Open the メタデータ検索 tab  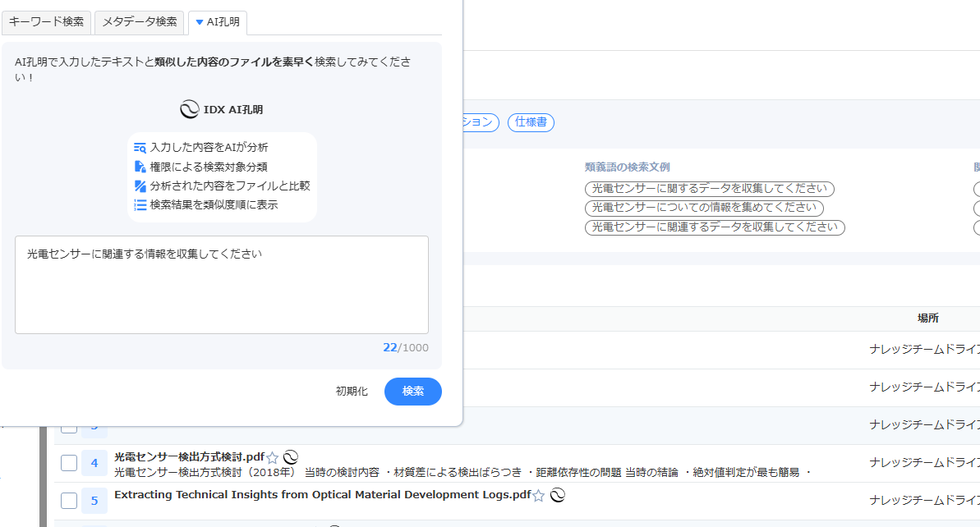point(140,22)
